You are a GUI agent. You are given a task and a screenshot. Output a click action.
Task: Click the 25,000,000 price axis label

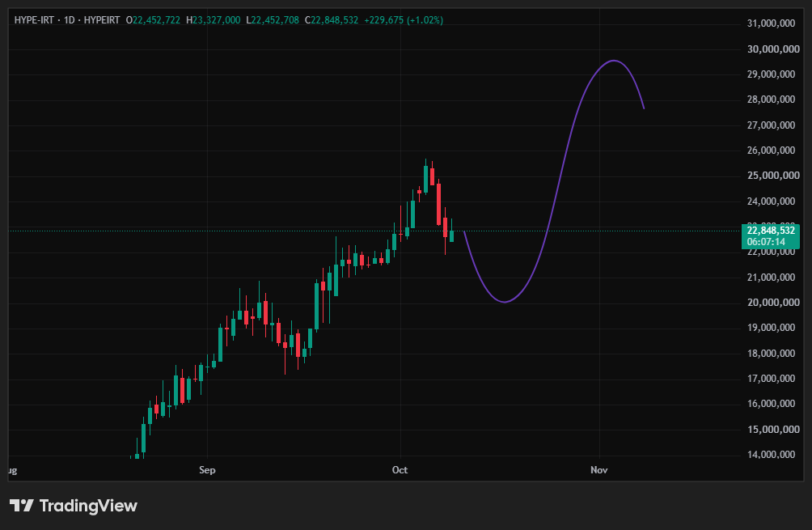[773, 176]
